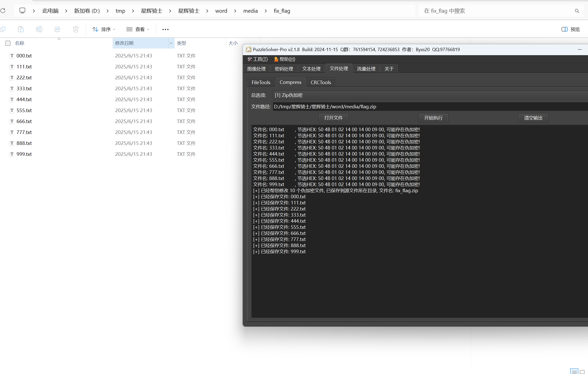Click output line mentioning fix_flag.zip

(x=336, y=191)
